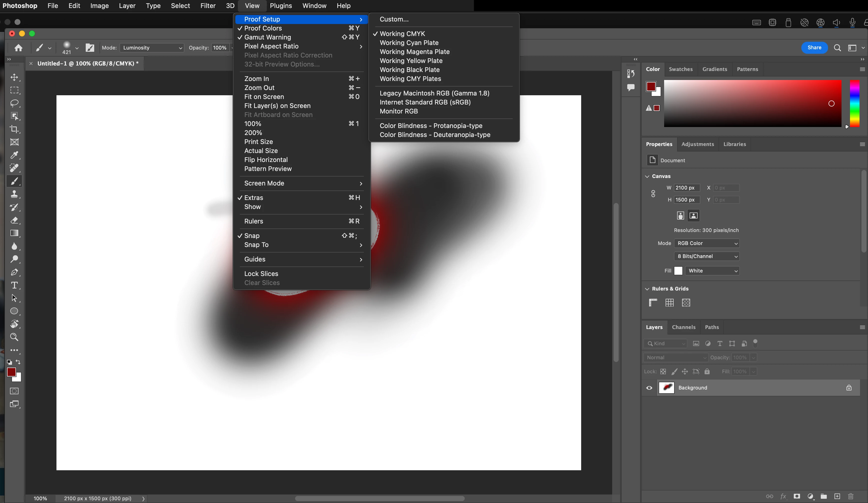Select the Clone Stamp tool
868x503 pixels.
14,194
